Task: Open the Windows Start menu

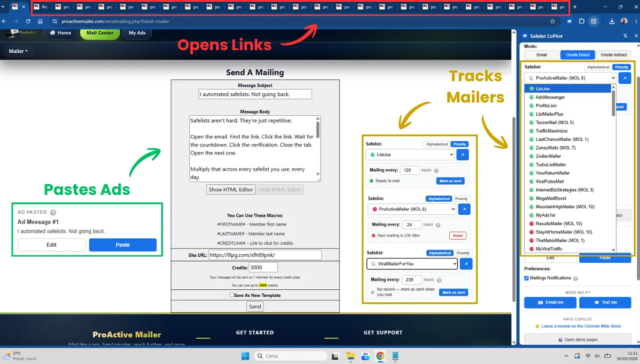Action: (245, 356)
